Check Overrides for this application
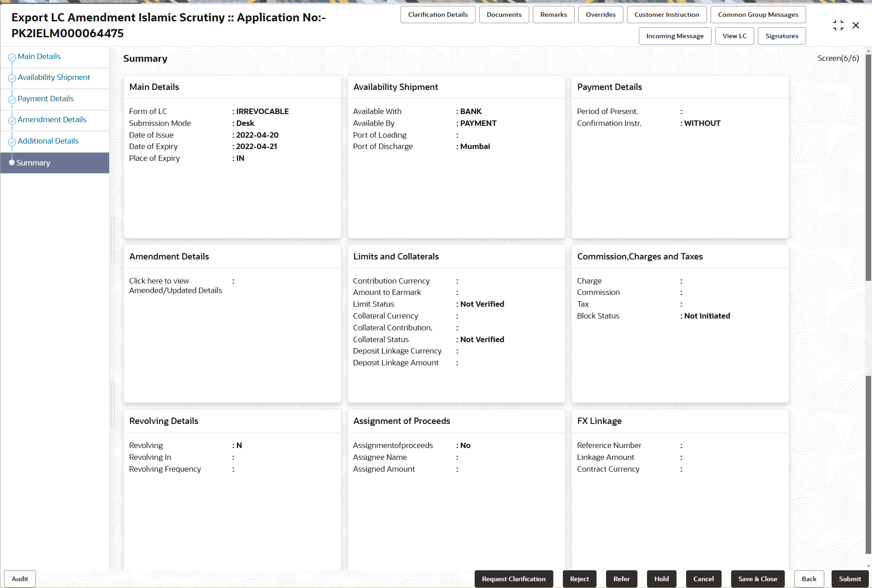 600,14
